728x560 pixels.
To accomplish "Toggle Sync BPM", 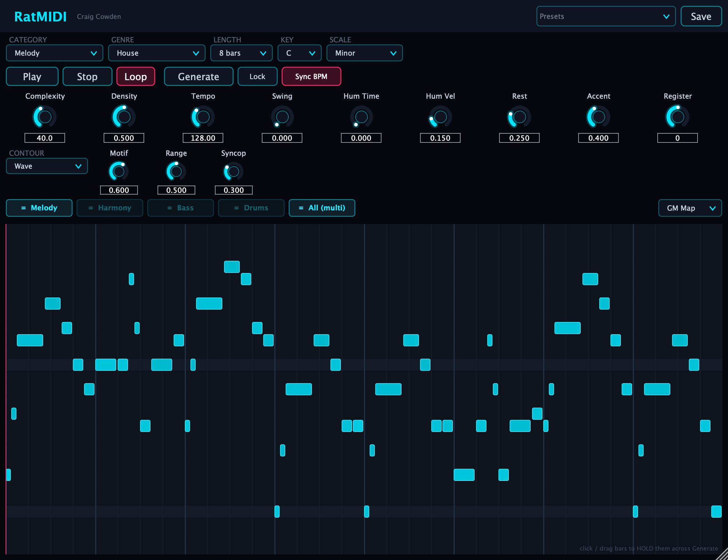I will (x=311, y=76).
